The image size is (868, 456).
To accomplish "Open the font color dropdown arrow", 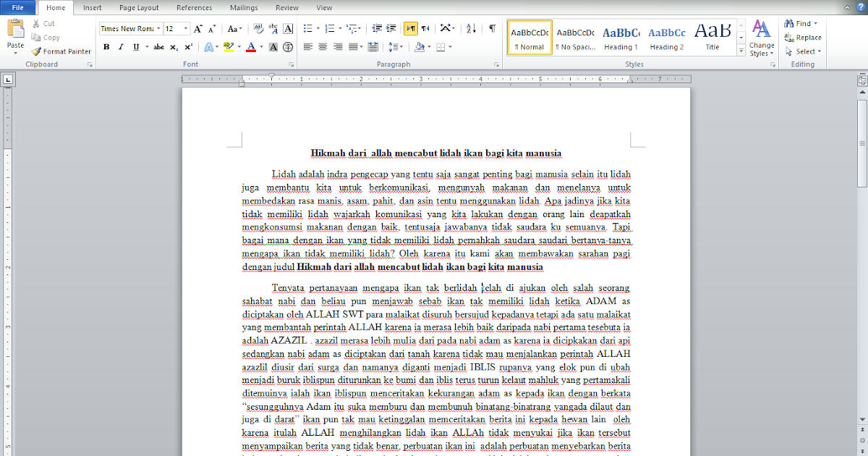I will pyautogui.click(x=261, y=47).
